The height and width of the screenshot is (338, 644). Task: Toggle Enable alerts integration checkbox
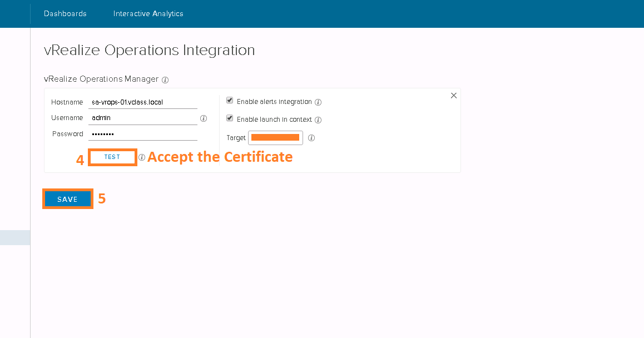click(x=230, y=101)
